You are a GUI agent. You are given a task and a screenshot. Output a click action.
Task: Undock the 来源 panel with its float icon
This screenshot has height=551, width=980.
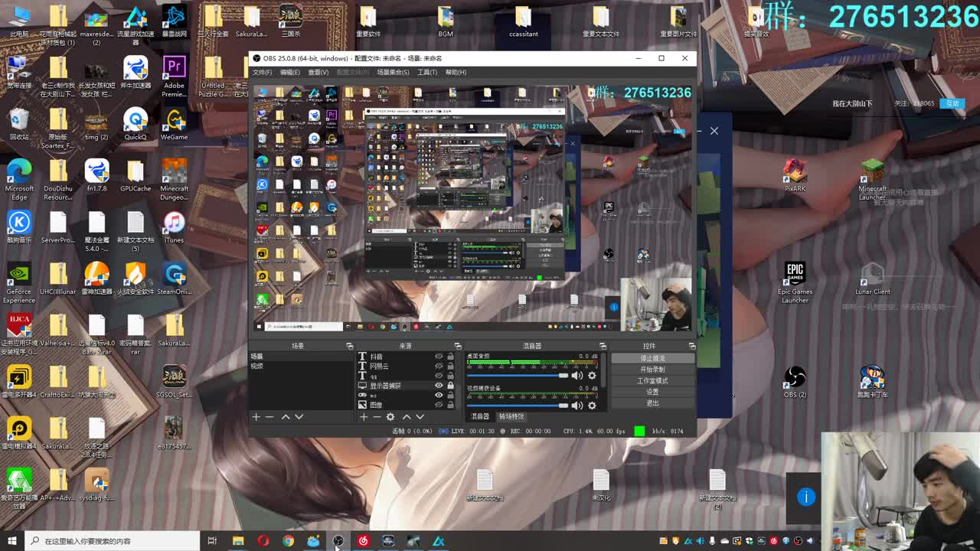pyautogui.click(x=458, y=346)
